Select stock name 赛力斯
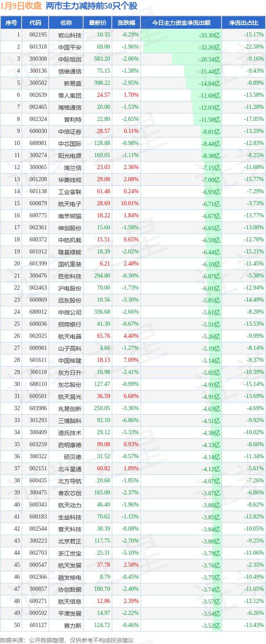Viewport: 266px width, 644px height. coord(73,625)
